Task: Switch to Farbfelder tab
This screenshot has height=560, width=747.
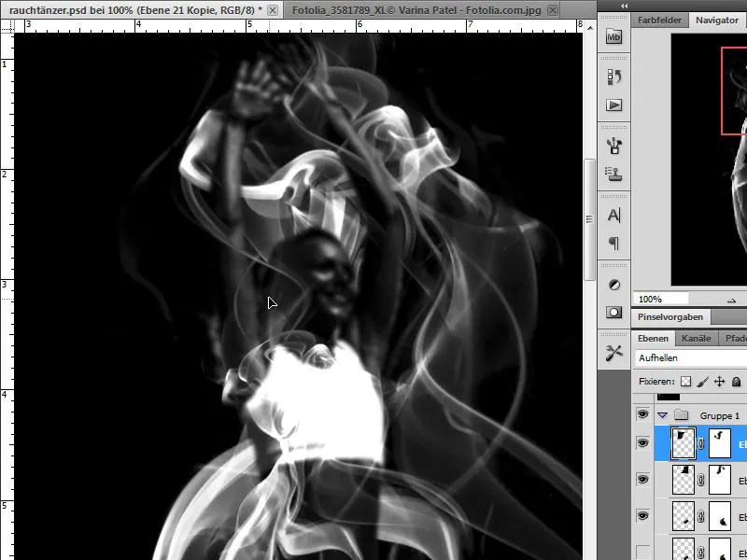Action: point(659,21)
